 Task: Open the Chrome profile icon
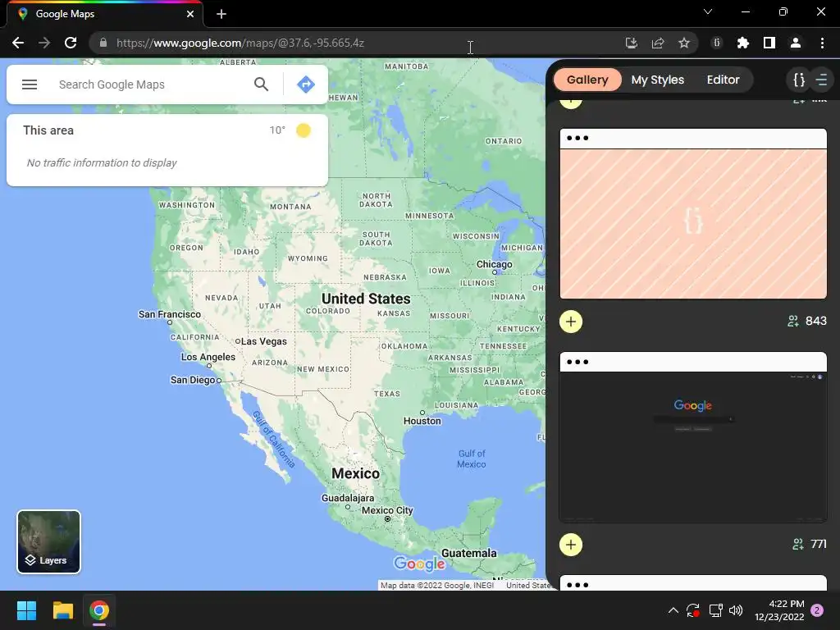click(x=796, y=43)
